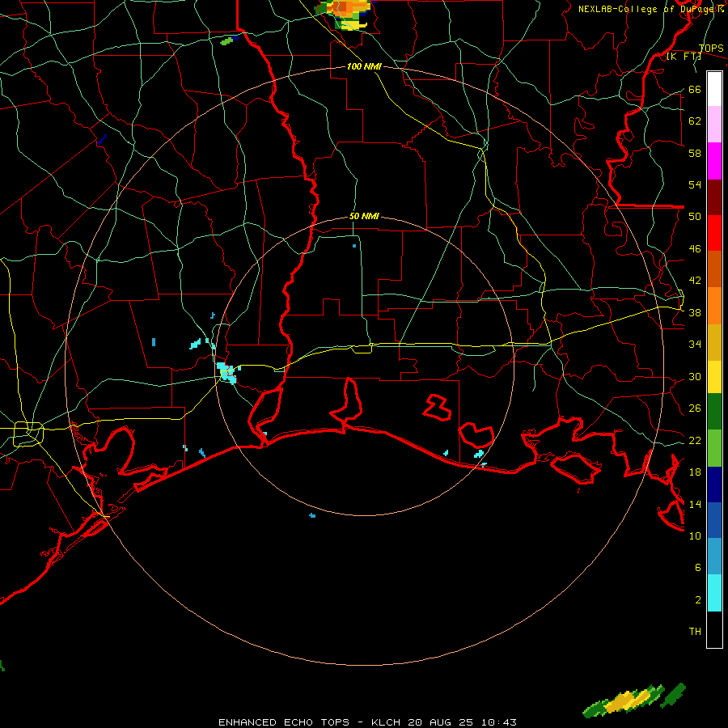Click the cyan echo cluster on 50 NMI ring
Screen dimensions: 728x728
point(227,373)
